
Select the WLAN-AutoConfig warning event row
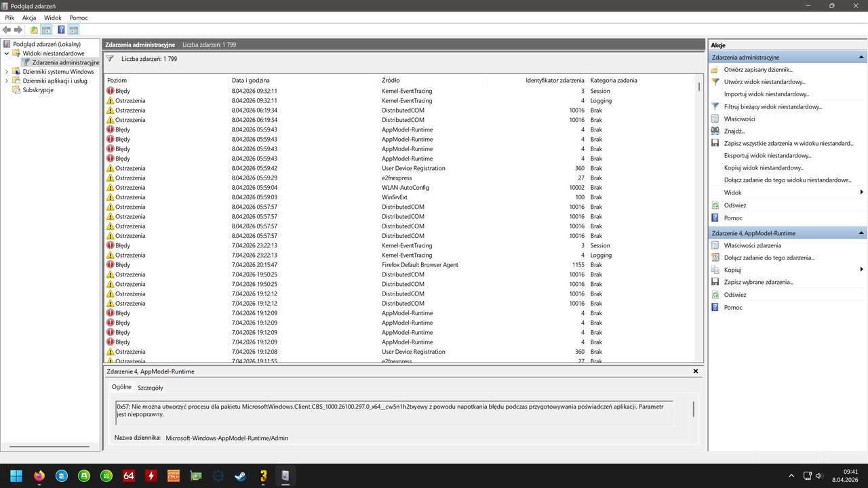pos(400,188)
